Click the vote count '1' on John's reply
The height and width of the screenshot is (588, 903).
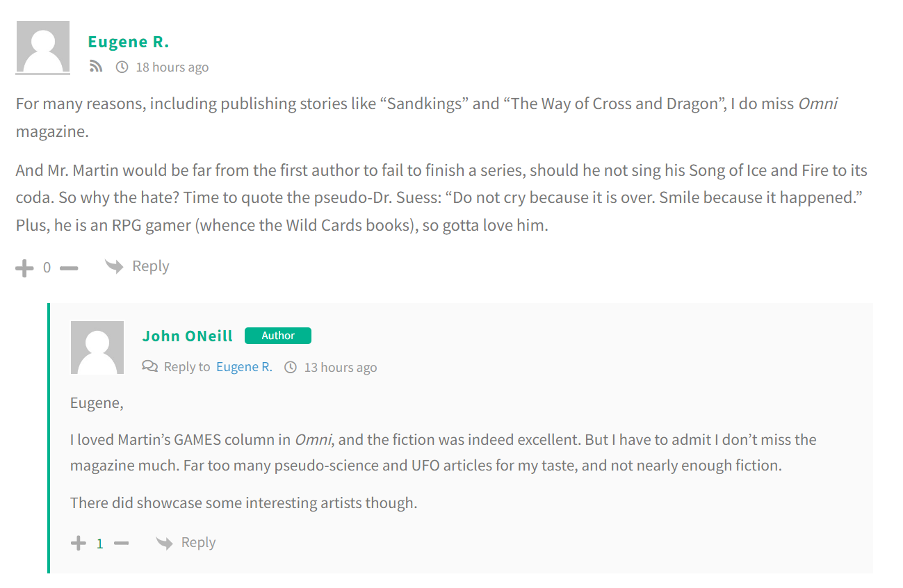(100, 544)
